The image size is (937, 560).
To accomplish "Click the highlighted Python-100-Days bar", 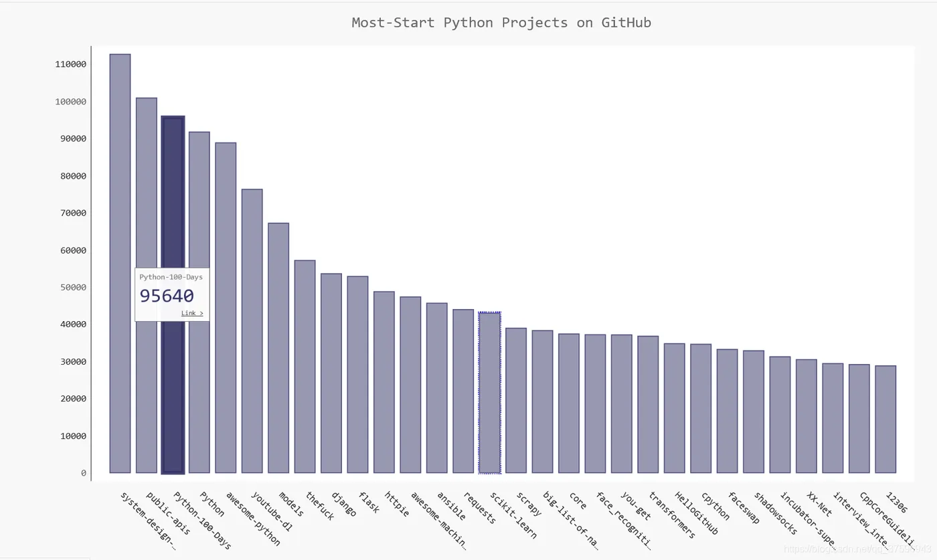I will click(x=173, y=294).
